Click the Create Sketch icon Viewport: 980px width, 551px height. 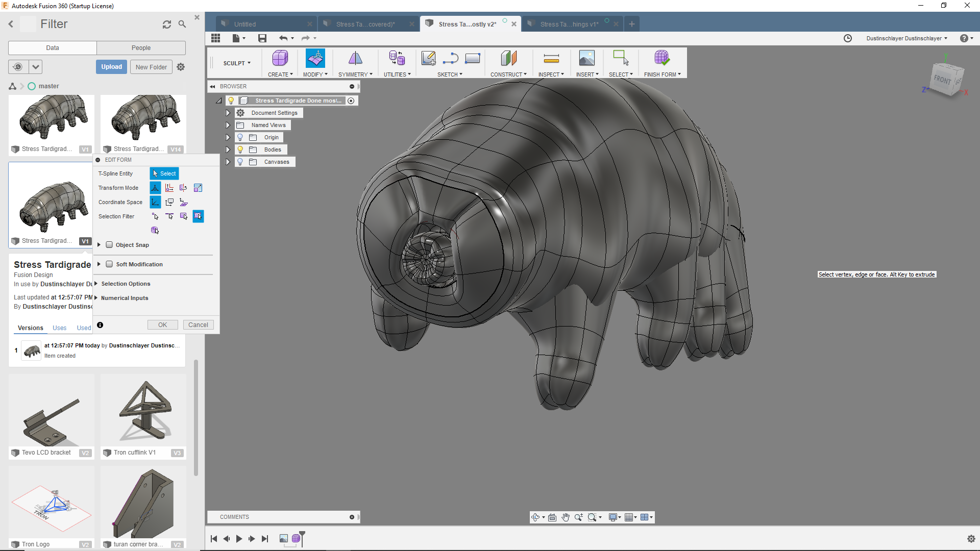[428, 58]
